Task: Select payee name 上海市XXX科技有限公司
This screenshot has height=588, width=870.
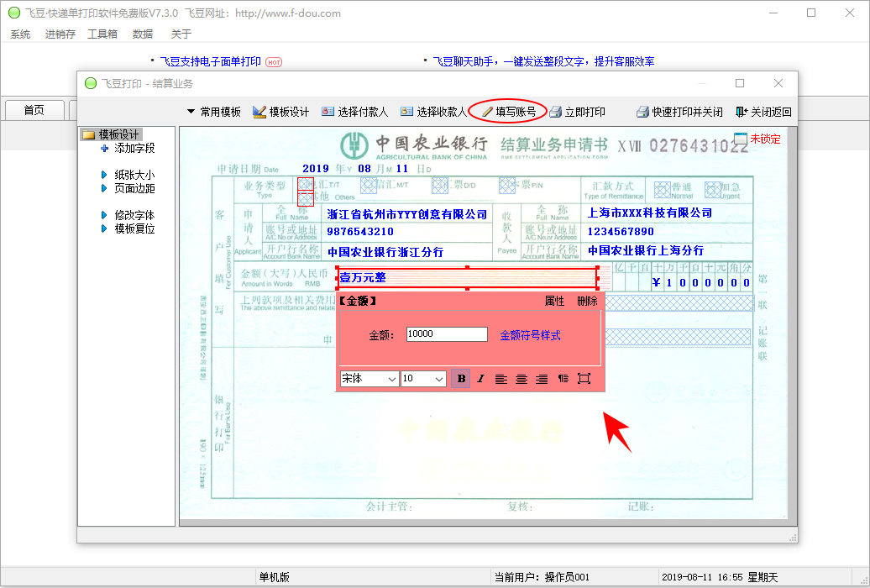Action: pyautogui.click(x=649, y=213)
